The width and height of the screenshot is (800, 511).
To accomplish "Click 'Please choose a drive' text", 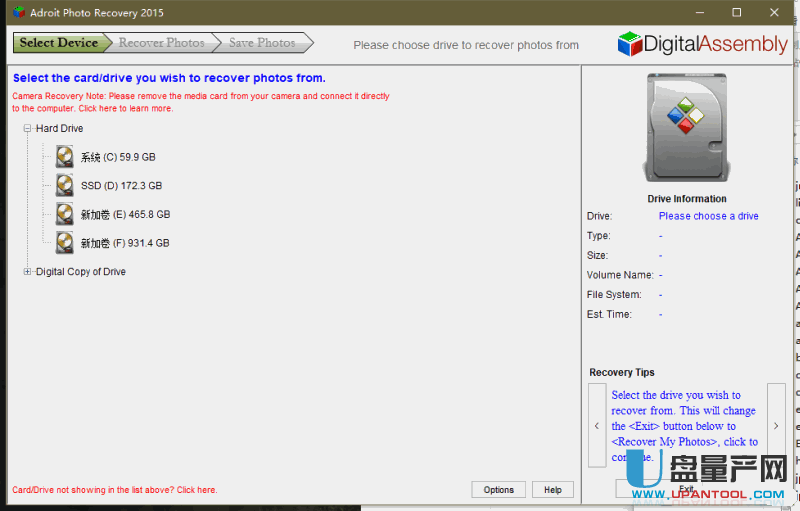I will [708, 216].
